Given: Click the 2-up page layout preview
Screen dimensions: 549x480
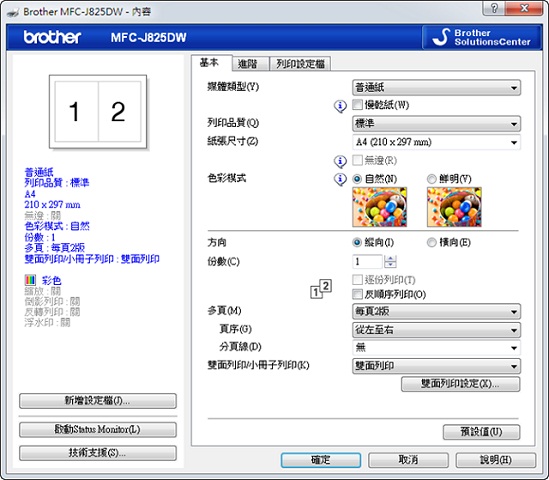Looking at the screenshot, I should (98, 112).
